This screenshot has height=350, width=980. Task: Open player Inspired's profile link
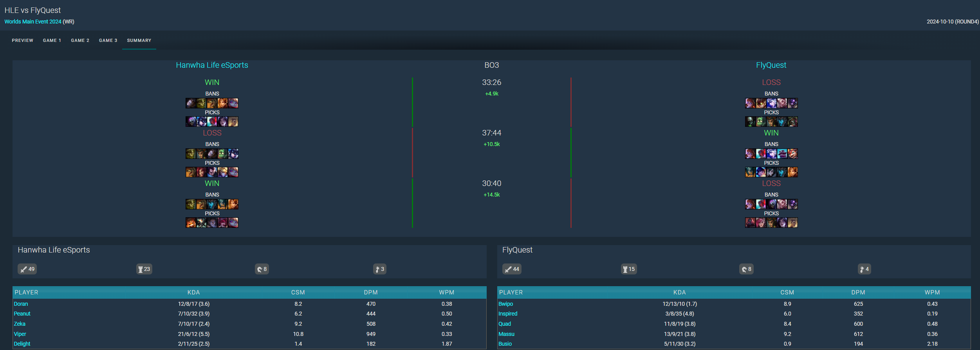(508, 314)
